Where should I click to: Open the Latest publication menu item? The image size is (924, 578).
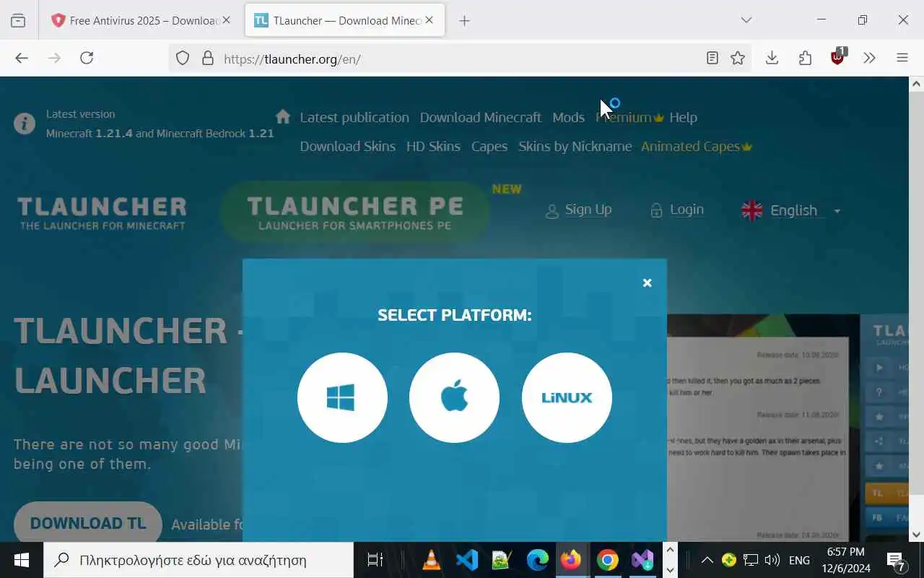354,117
